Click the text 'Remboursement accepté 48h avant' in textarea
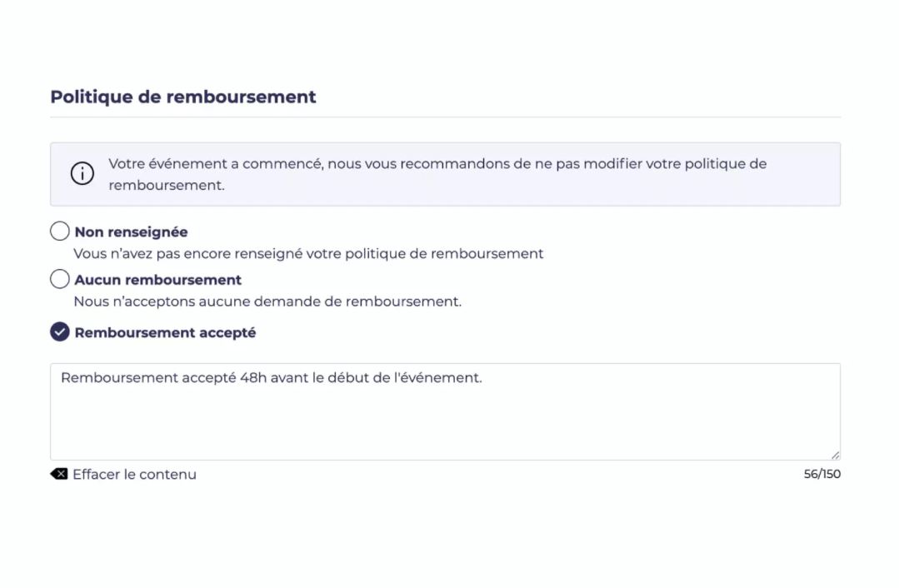The width and height of the screenshot is (899, 588). (167, 377)
